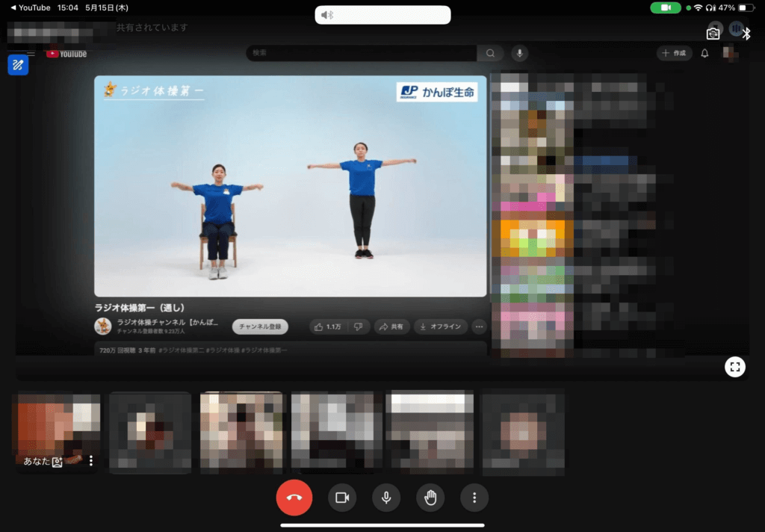Raise hand in the meeting
The width and height of the screenshot is (765, 532).
[430, 498]
